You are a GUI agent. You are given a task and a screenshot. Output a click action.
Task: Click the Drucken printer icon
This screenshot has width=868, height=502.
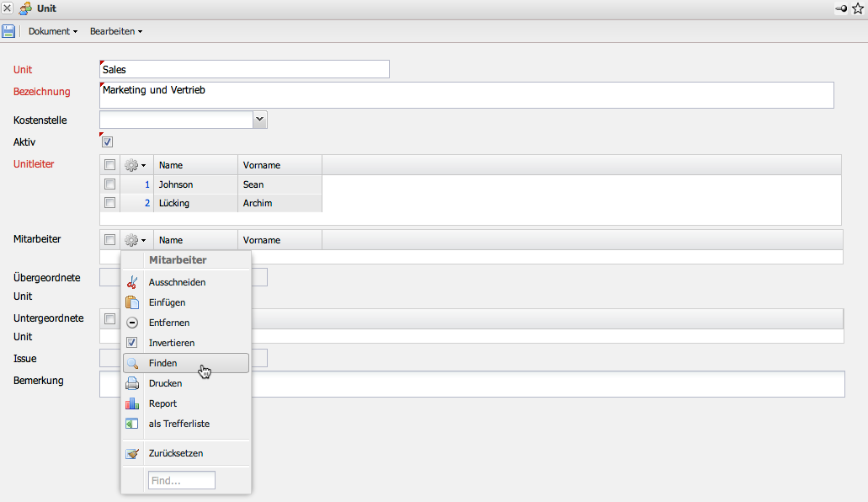131,383
